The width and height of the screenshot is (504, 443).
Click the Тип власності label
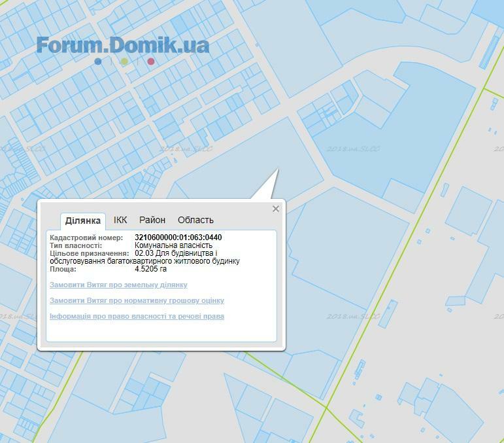tap(76, 245)
